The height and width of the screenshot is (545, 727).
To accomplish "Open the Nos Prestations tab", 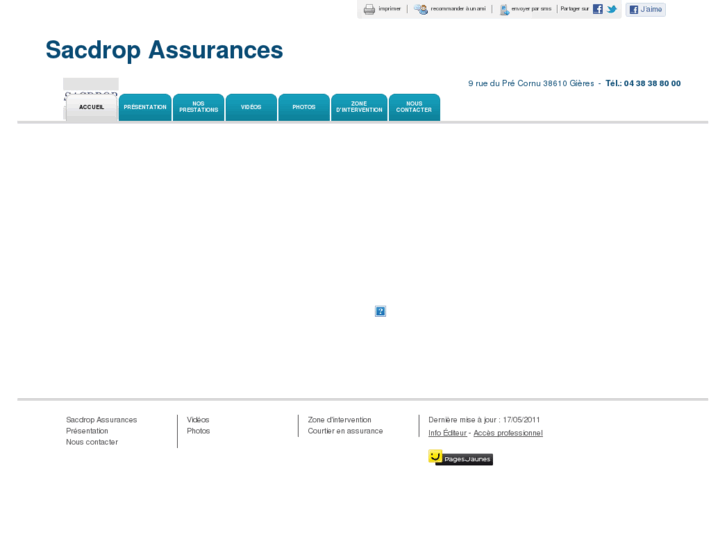I will pyautogui.click(x=198, y=107).
